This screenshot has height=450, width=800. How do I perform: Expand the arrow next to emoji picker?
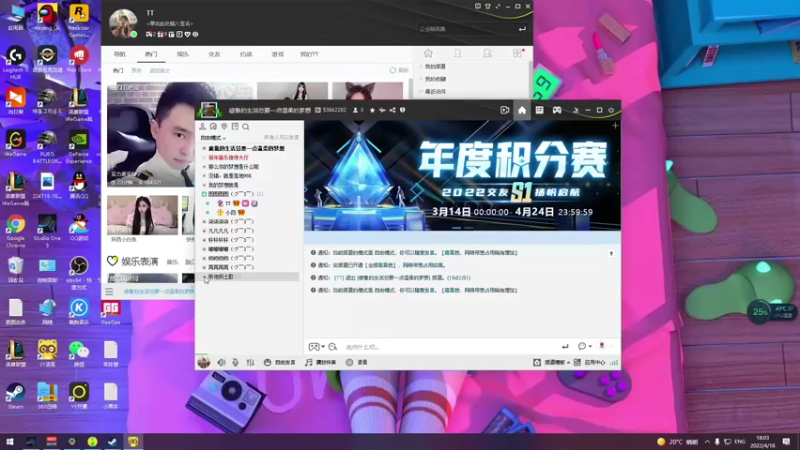point(323,347)
